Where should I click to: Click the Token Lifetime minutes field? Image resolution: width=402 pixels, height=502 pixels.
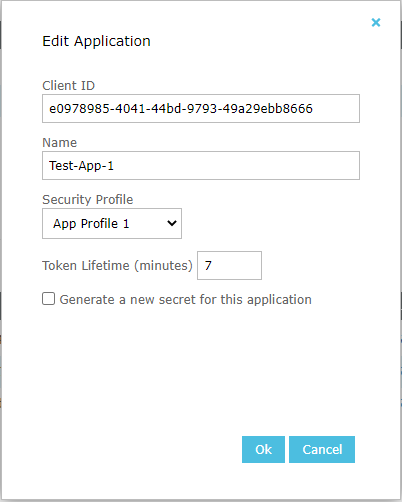pyautogui.click(x=229, y=266)
